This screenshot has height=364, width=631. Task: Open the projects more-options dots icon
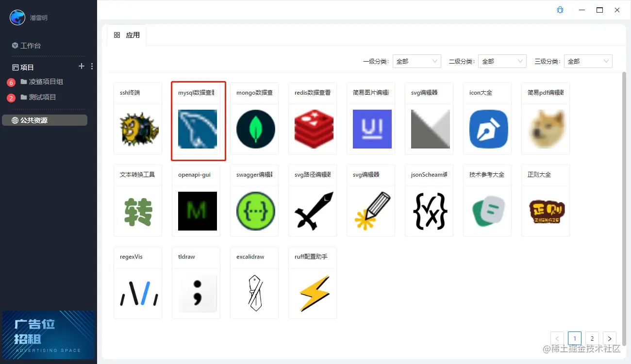92,66
